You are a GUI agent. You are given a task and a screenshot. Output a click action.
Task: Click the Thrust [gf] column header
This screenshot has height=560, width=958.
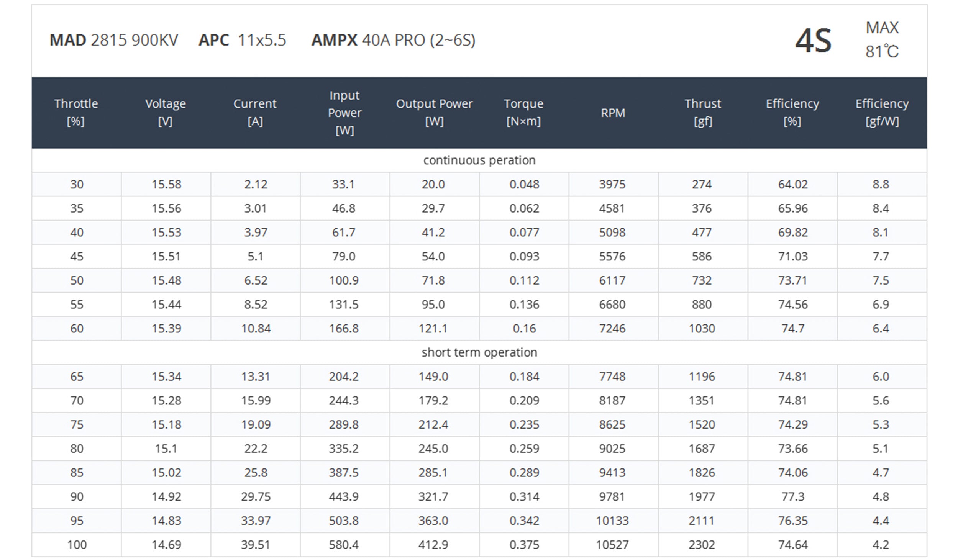[702, 112]
